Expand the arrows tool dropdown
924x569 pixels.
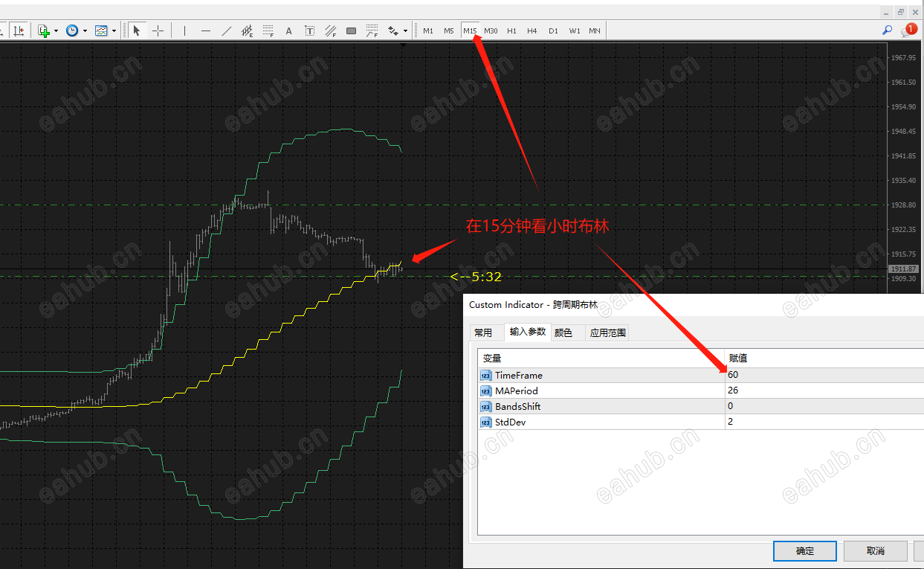pyautogui.click(x=406, y=30)
